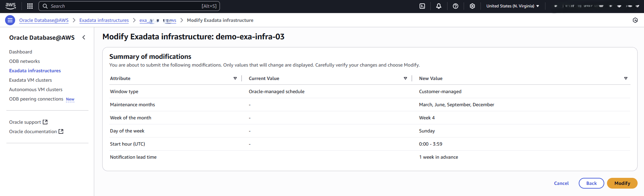644x196 pixels.
Task: Open the Oracle support external link
Action: click(x=28, y=122)
